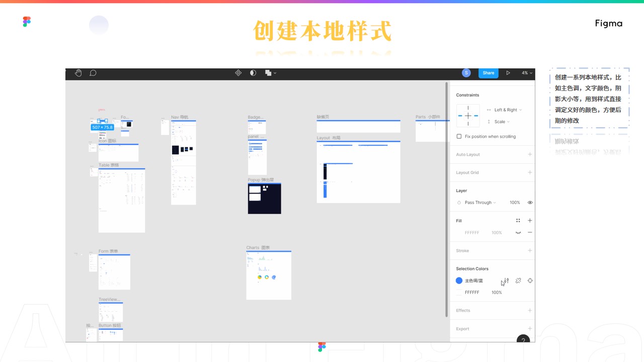
Task: Select the Comment tool
Action: click(x=93, y=73)
